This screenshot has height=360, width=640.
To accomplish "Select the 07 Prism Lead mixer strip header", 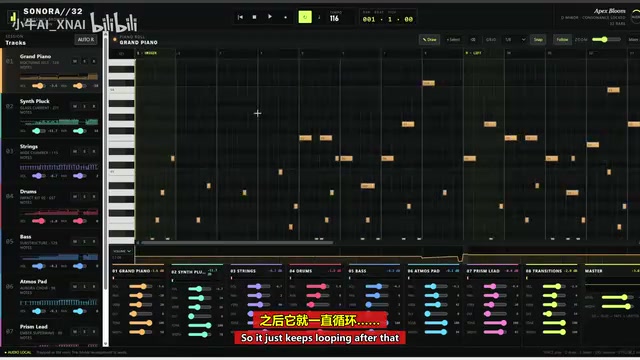I will tap(492, 271).
